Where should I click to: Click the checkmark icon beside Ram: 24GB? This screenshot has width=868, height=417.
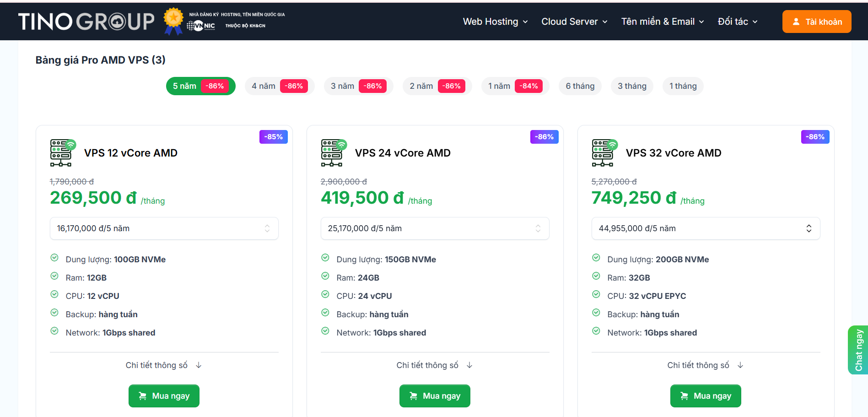(x=325, y=276)
